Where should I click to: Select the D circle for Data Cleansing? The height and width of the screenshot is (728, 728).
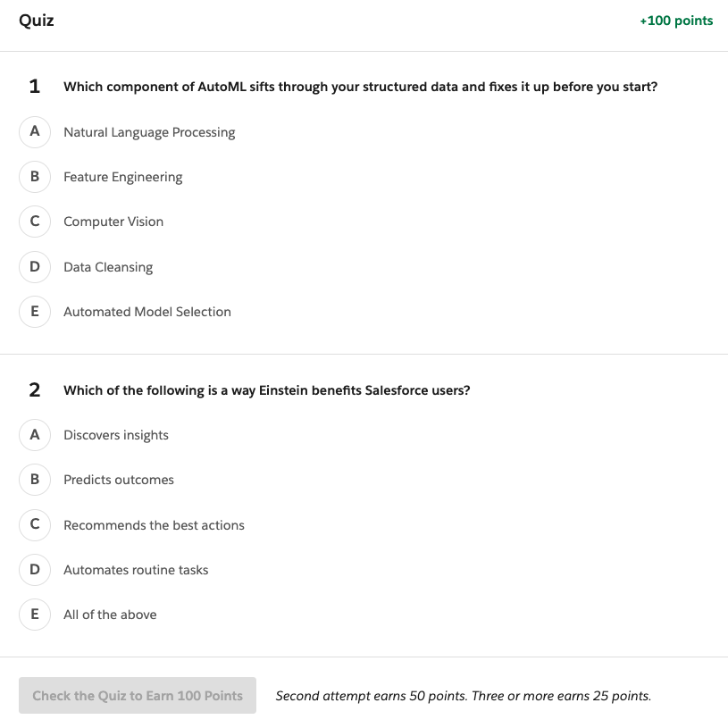pos(35,266)
